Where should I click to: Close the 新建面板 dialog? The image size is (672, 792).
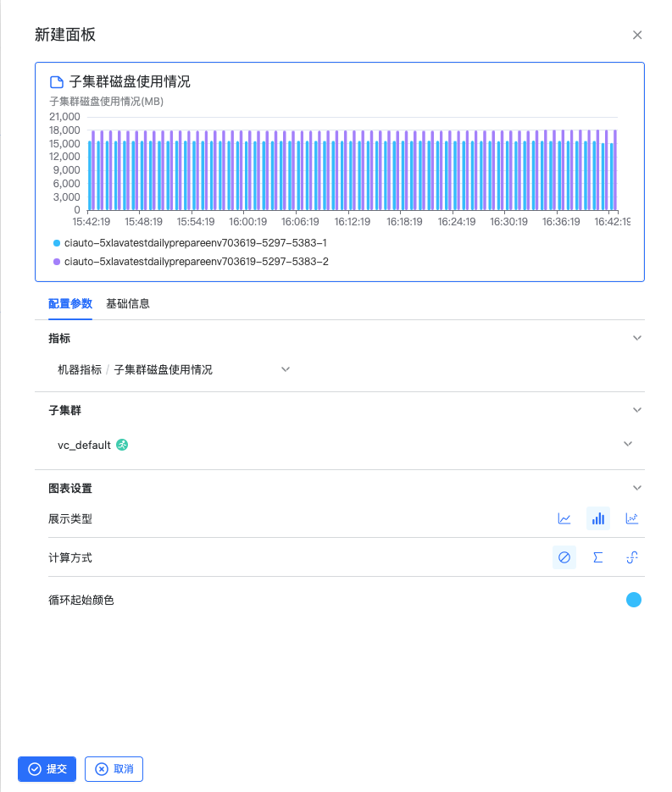(x=637, y=35)
